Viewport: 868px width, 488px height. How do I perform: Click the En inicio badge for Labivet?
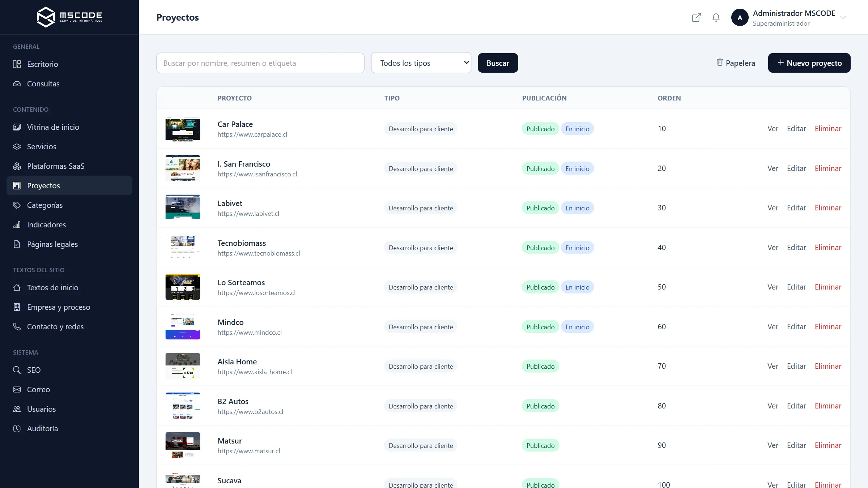[x=577, y=208]
